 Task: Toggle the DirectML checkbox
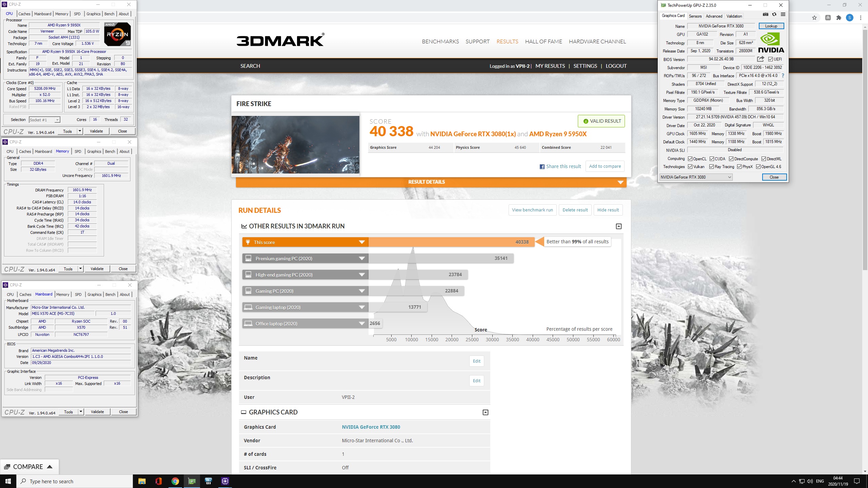point(764,159)
